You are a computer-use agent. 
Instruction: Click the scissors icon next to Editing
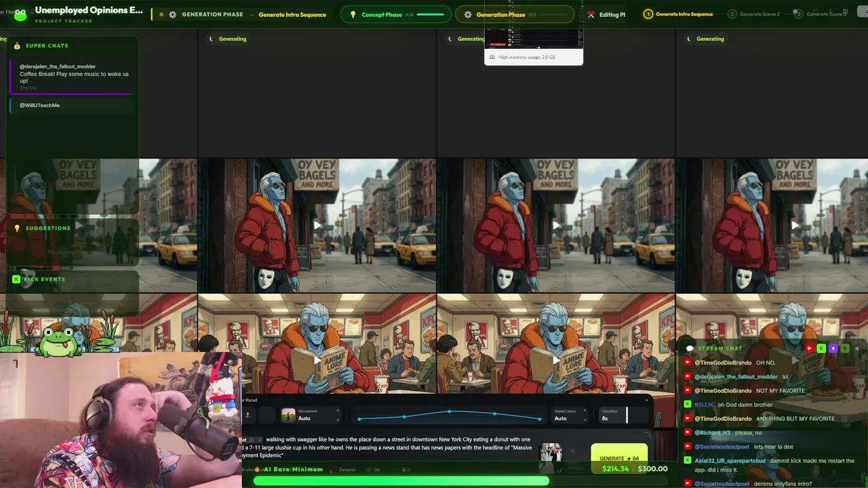tap(591, 15)
